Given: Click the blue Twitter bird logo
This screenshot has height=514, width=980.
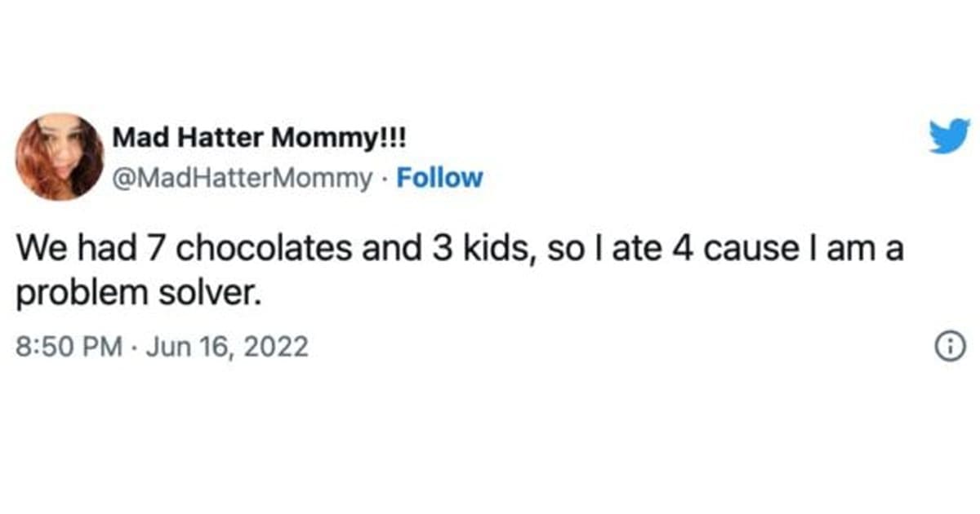Looking at the screenshot, I should [949, 135].
